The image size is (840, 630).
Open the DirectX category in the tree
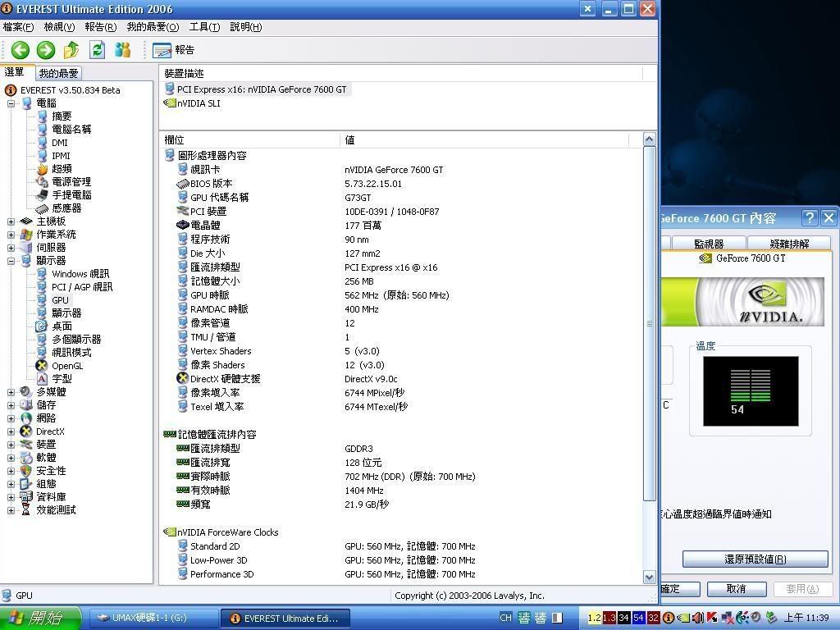point(49,431)
